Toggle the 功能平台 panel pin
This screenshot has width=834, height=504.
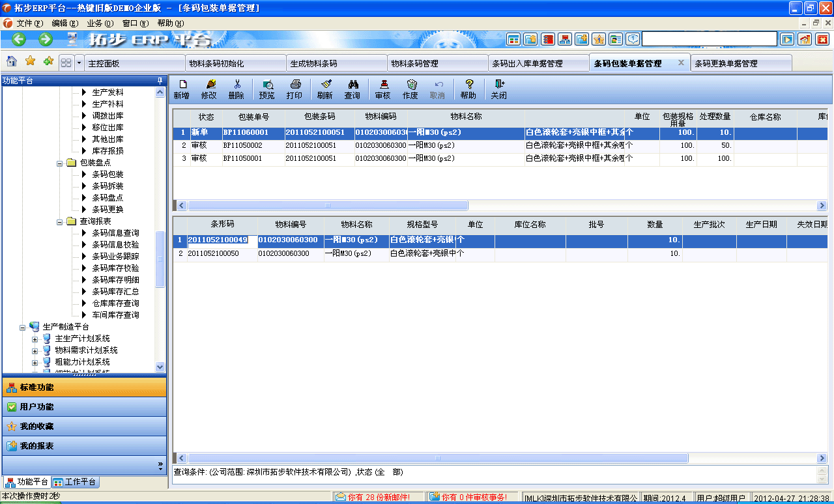(x=158, y=81)
